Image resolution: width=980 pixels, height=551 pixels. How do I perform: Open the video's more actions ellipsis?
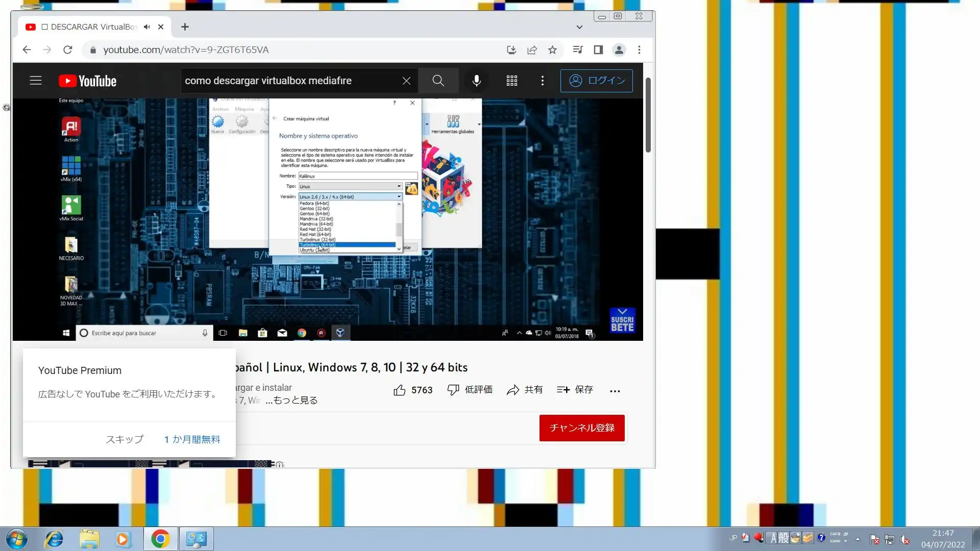pos(615,391)
